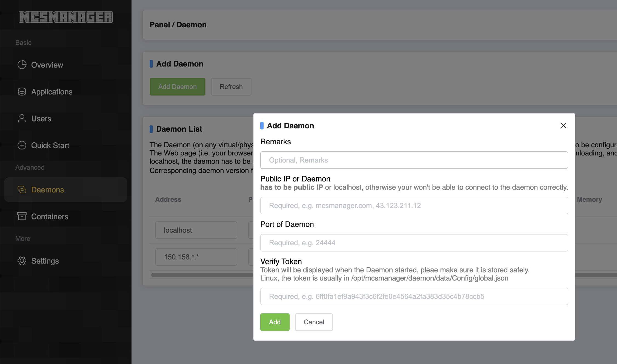Screen dimensions: 617x364
Task: Click the Containers box icon
Action: pyautogui.click(x=22, y=216)
